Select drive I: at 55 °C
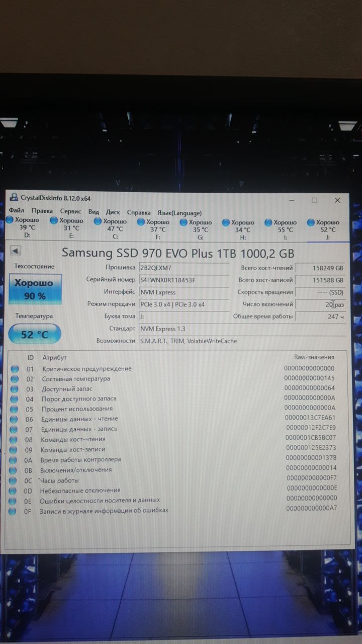Viewport: 362px width, 644px height. [x=281, y=229]
